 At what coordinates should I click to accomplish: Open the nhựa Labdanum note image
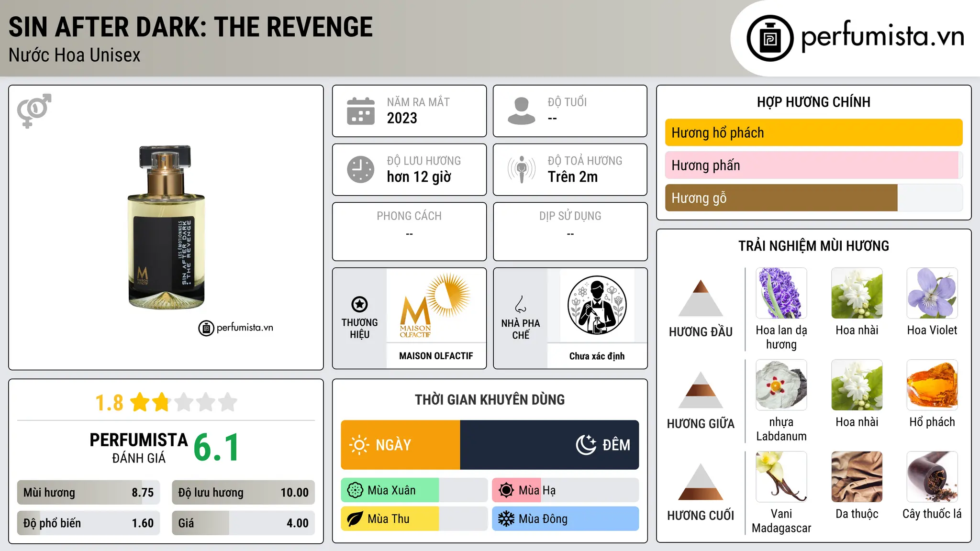tap(781, 385)
